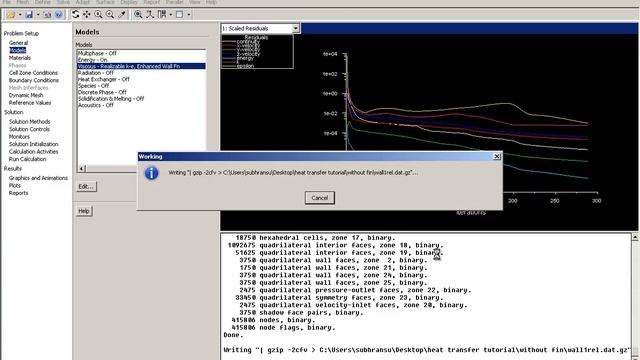Open Solution Initialization page
Screen dimensions: 640x360
[33, 144]
